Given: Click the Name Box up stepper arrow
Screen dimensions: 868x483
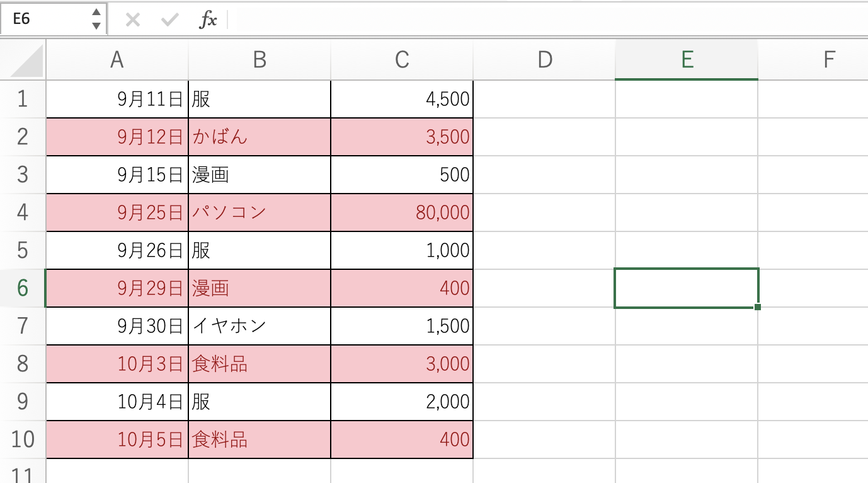Looking at the screenshot, I should [98, 14].
